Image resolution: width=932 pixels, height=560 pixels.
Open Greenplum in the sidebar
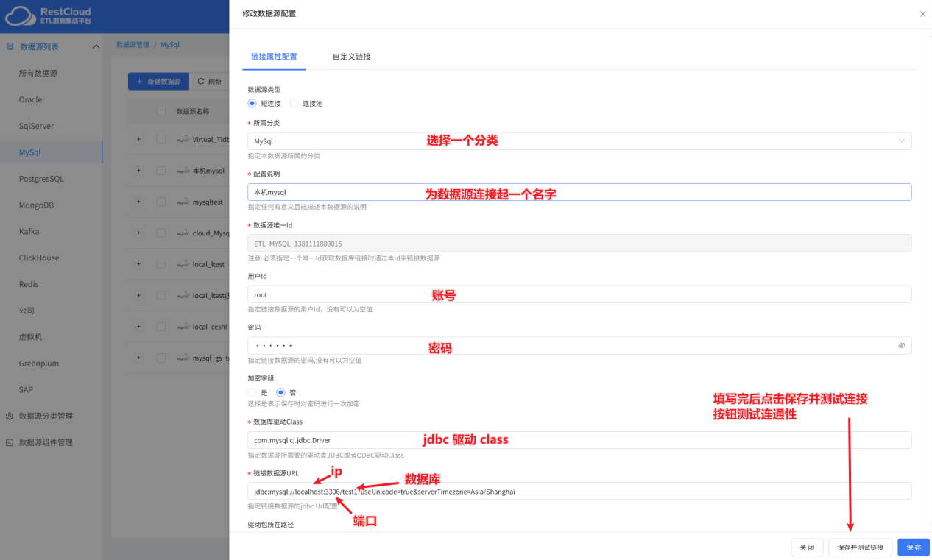[x=39, y=364]
